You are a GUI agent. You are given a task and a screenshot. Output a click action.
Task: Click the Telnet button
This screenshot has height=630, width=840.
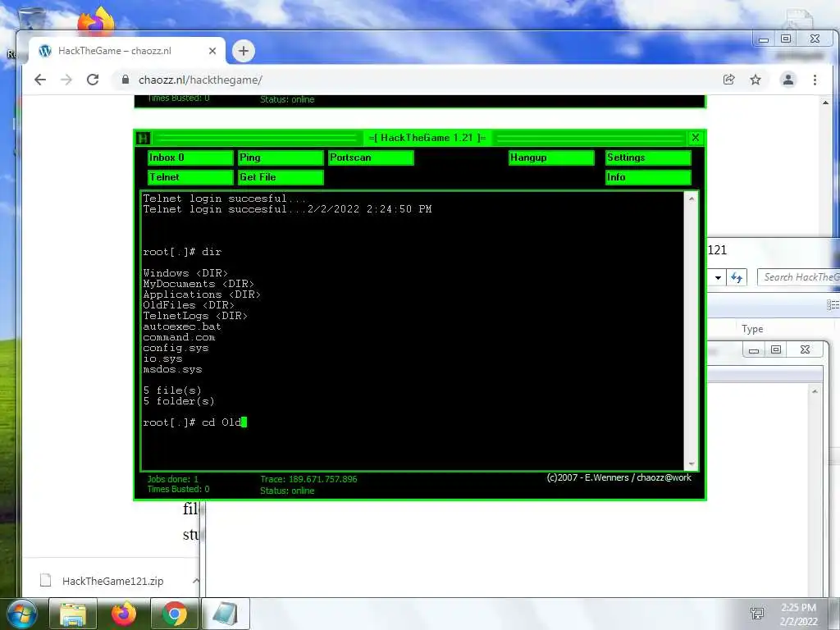click(190, 177)
